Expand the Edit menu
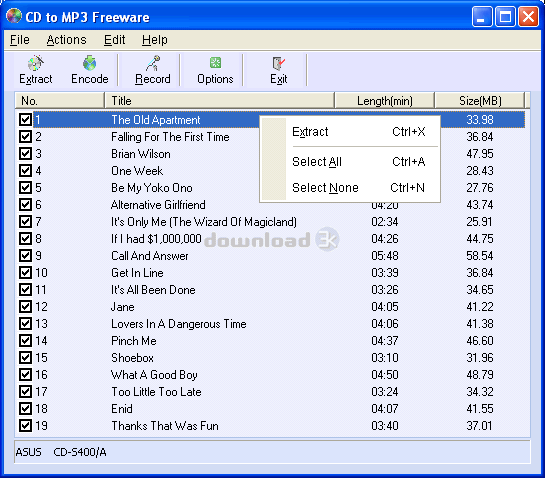Image resolution: width=545 pixels, height=478 pixels. coord(114,40)
